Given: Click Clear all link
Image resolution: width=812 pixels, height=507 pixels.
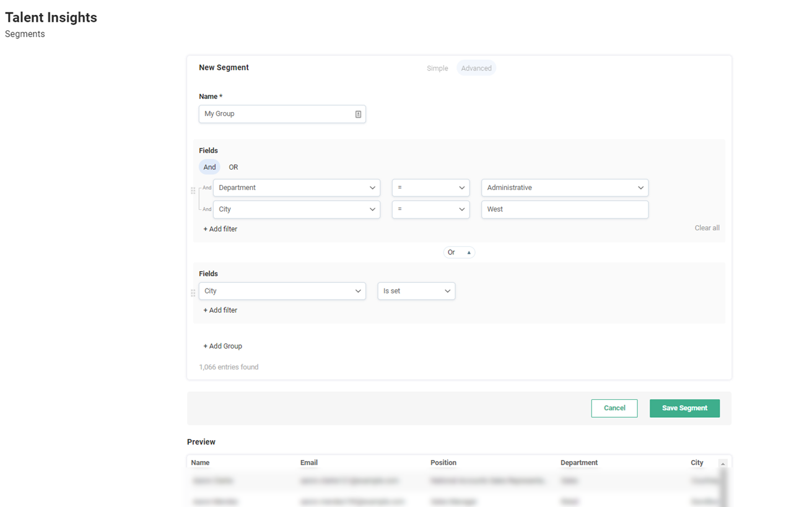Looking at the screenshot, I should pos(707,228).
